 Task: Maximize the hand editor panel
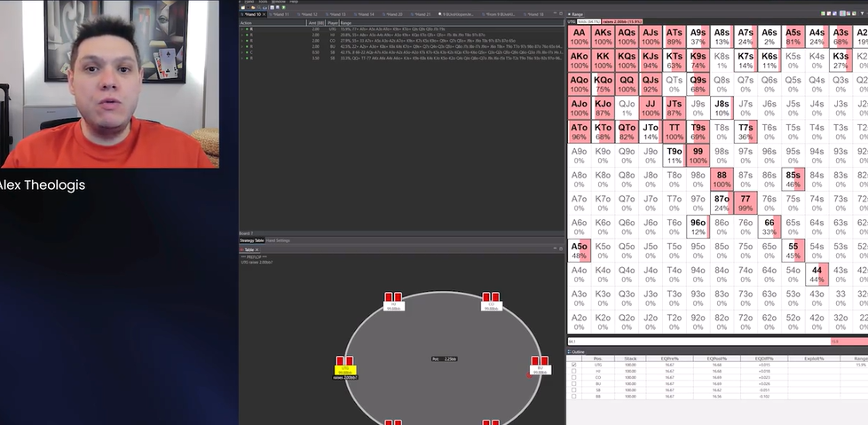click(x=561, y=14)
